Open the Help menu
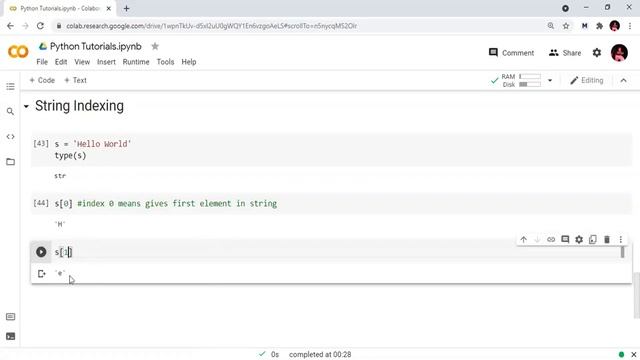The image size is (640, 360). point(189,62)
